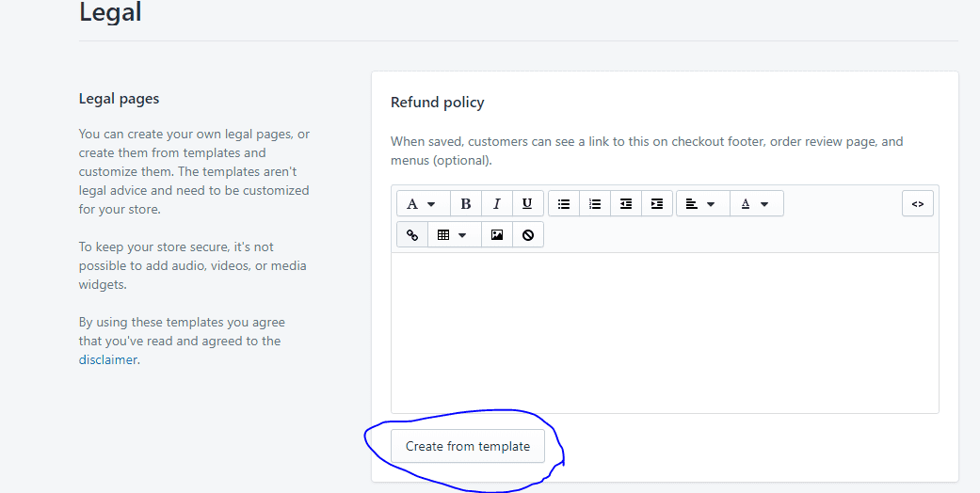Click the Refund policy heading
The width and height of the screenshot is (980, 493).
coord(438,103)
